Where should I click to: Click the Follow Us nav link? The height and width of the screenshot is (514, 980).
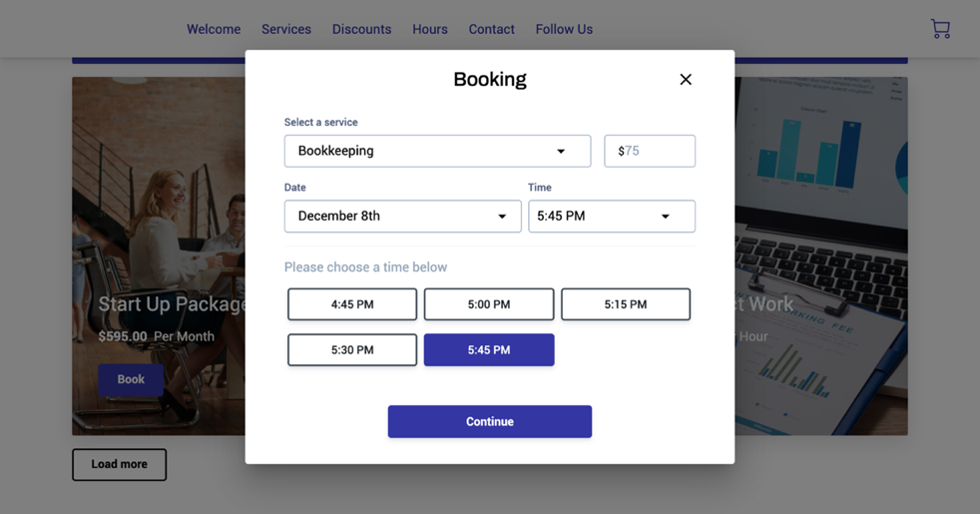[x=564, y=29]
